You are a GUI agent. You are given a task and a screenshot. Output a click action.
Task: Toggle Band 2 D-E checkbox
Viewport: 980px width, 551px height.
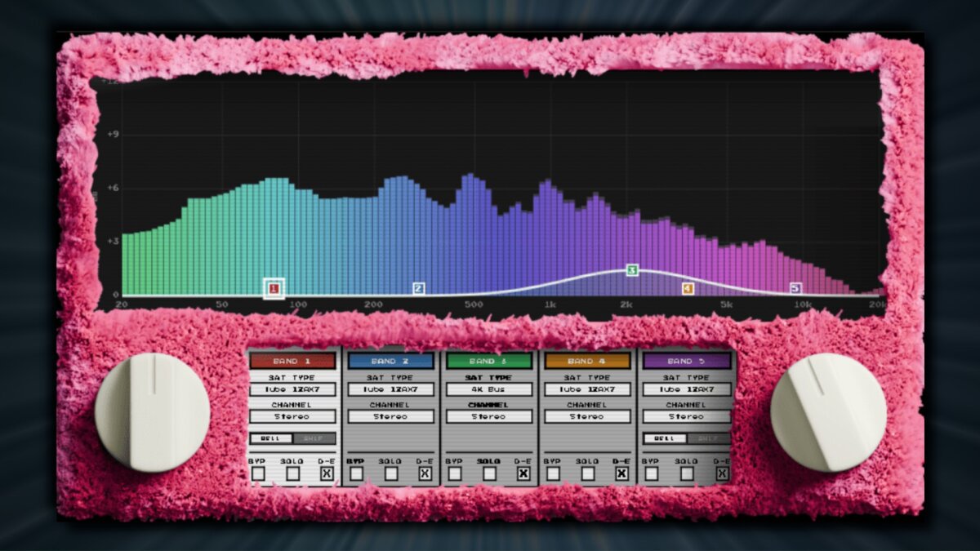click(x=425, y=473)
